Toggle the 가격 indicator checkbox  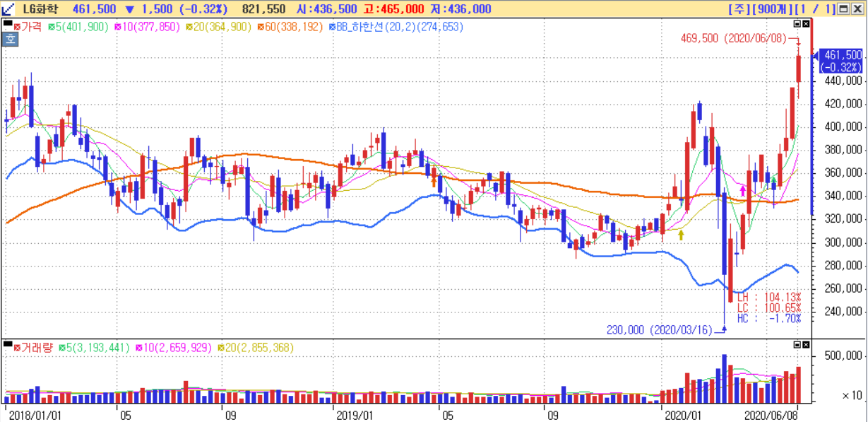click(17, 26)
